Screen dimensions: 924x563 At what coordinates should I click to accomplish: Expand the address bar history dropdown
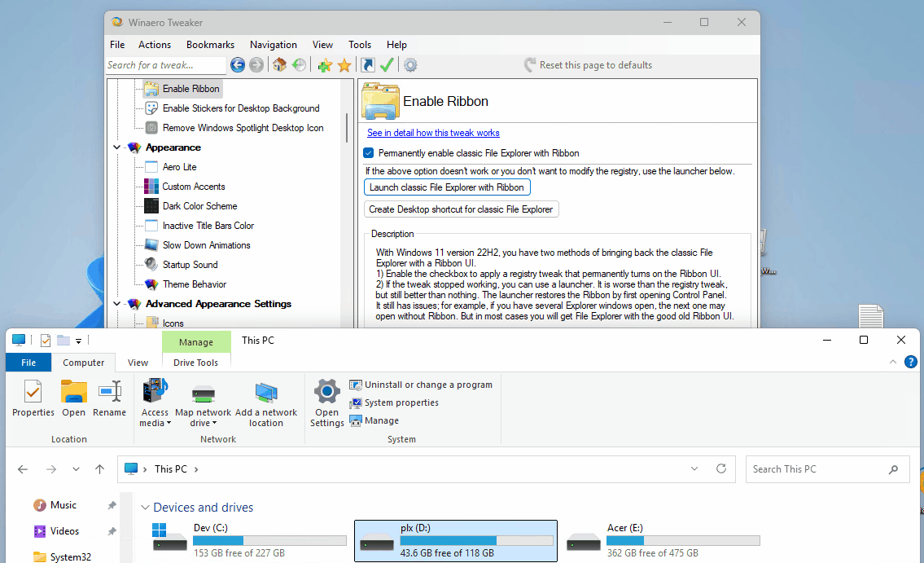694,469
